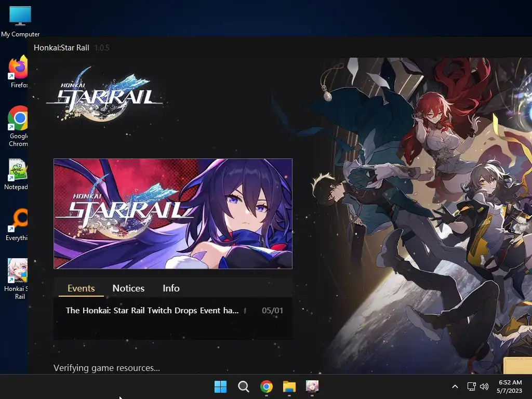Click the Windows Start button
532x399 pixels.
point(220,387)
